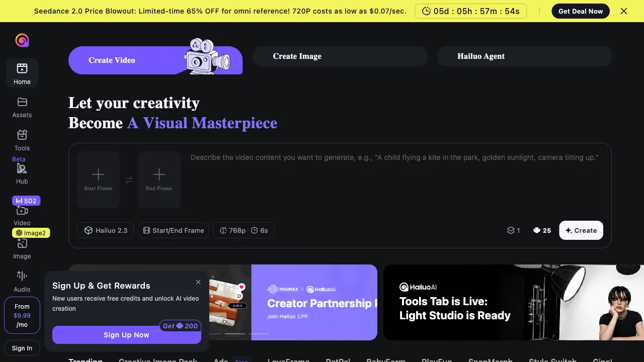Open Image section in sidebar
644x362 pixels.
(x=22, y=249)
